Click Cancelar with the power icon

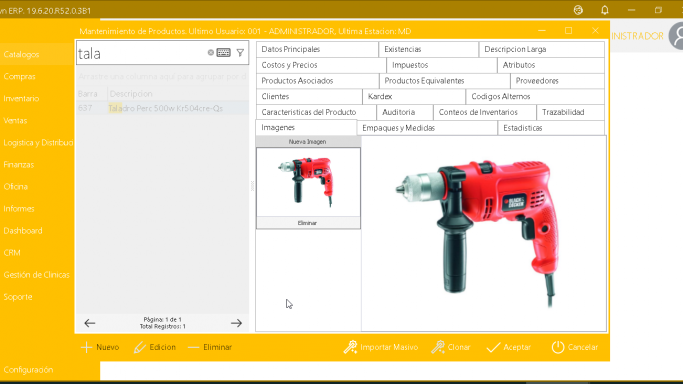coord(575,347)
